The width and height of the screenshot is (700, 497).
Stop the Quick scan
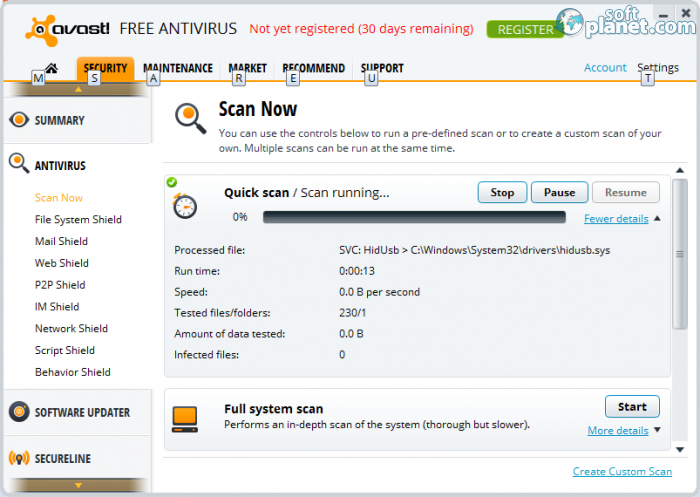click(x=502, y=192)
